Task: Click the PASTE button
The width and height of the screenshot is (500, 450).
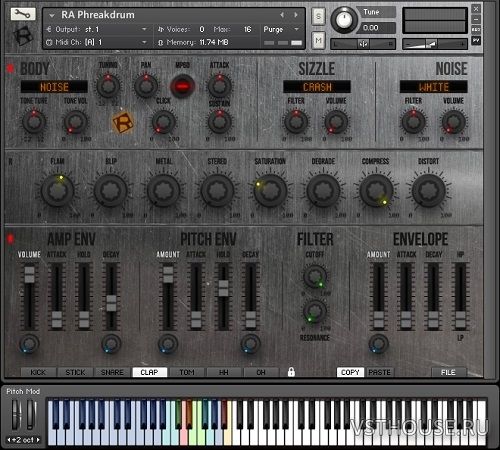Action: pos(379,372)
